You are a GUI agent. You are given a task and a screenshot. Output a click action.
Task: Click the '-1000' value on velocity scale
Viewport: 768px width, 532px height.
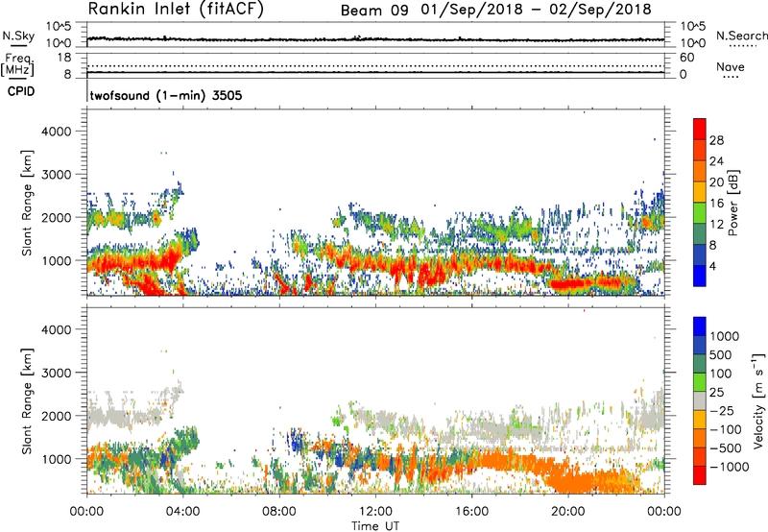[729, 467]
